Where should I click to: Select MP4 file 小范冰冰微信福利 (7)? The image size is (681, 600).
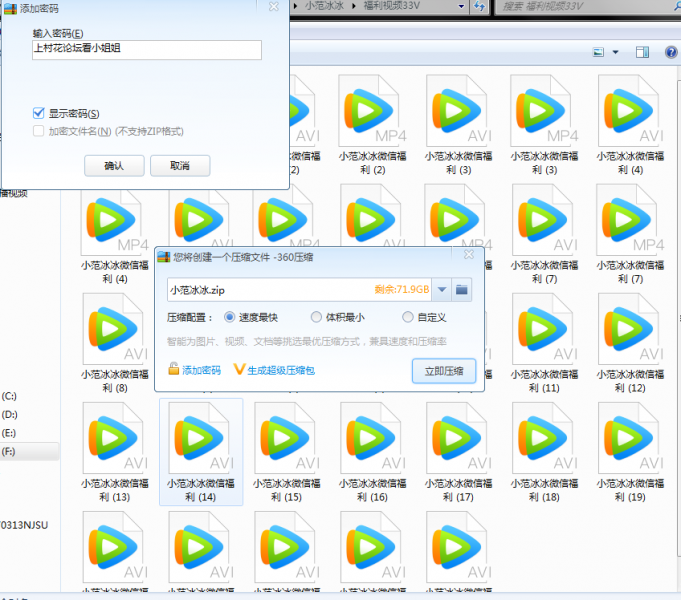click(630, 235)
